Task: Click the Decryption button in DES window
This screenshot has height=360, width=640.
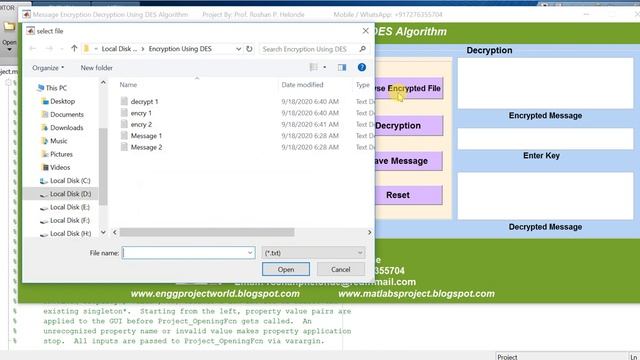Action: (409, 125)
